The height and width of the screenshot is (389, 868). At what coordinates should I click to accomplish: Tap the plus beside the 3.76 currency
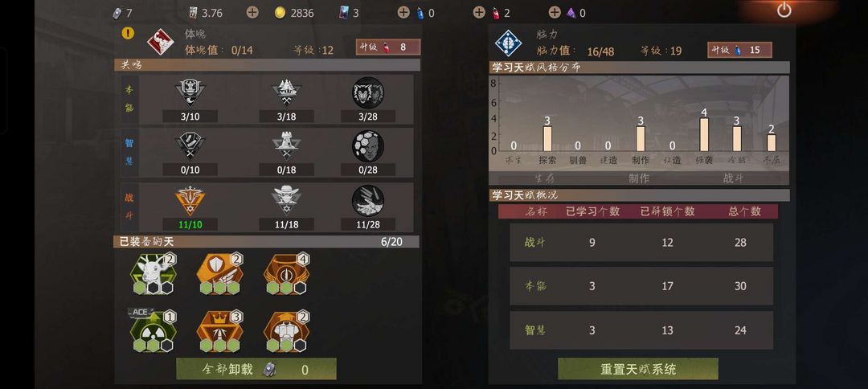coord(252,12)
